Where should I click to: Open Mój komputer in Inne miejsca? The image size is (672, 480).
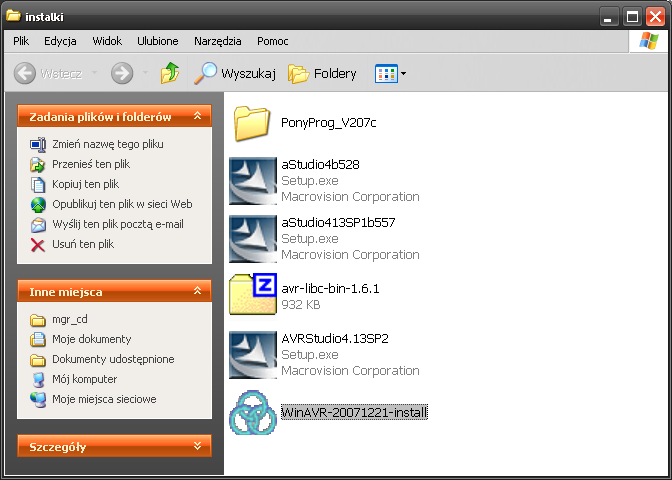(x=84, y=379)
